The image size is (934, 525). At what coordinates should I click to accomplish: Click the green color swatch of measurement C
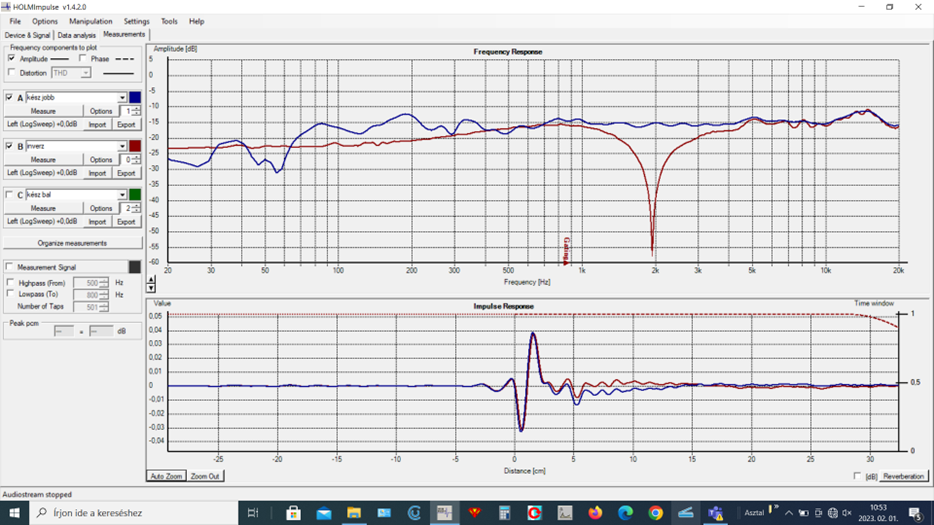tap(135, 195)
